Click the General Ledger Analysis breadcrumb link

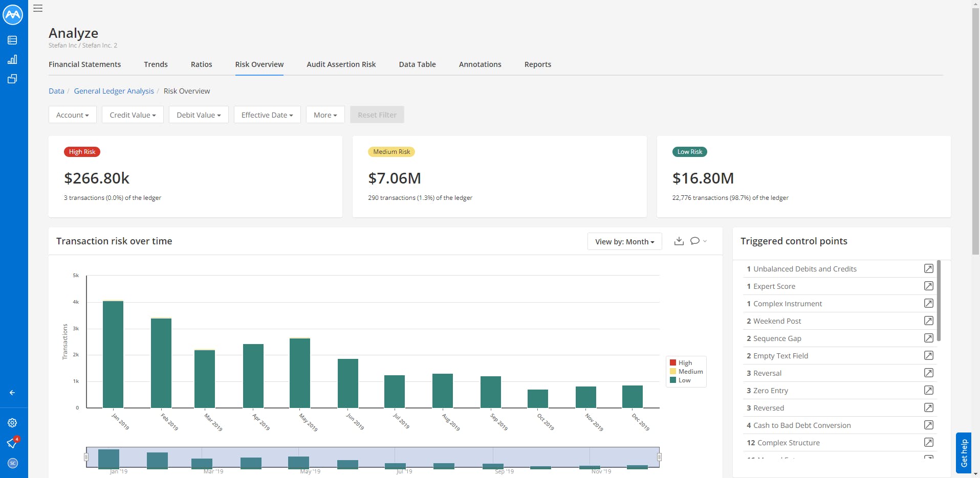click(114, 91)
